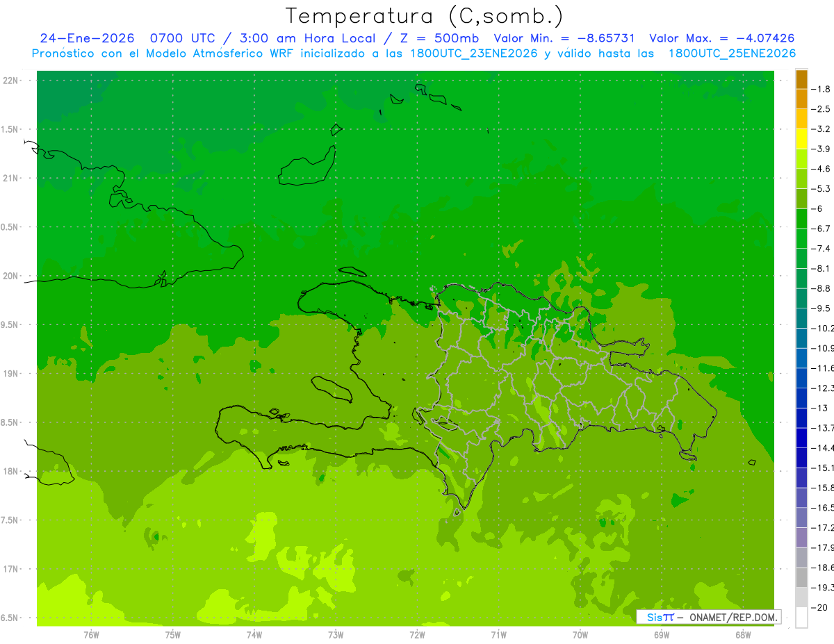Click the "74W" longitude label
Screen dimensions: 834x644
(254, 634)
